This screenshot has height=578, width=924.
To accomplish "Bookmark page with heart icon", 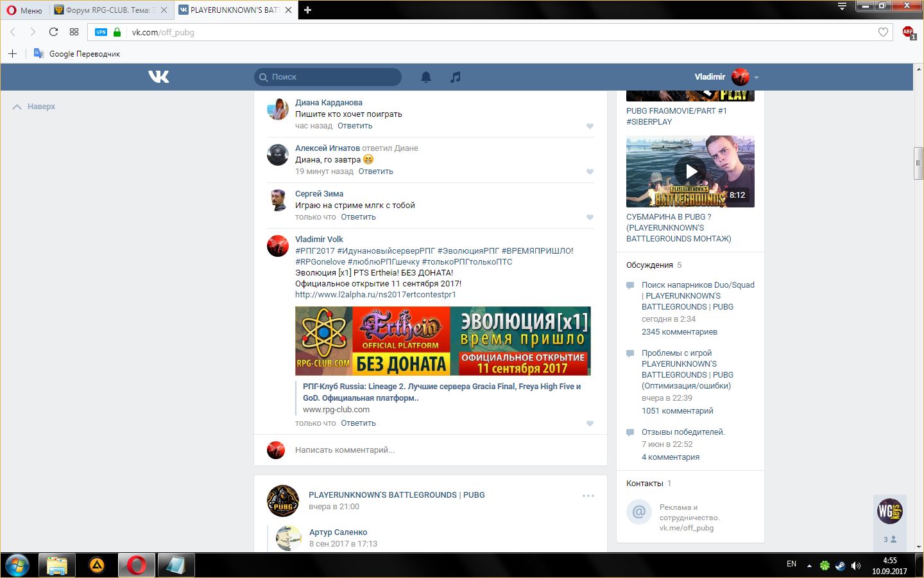I will 883,32.
